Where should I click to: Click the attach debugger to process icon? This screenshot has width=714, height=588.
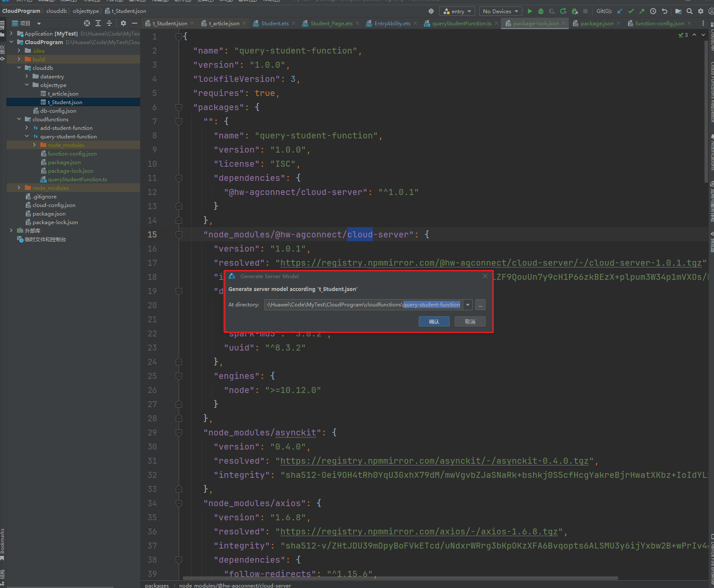point(574,11)
